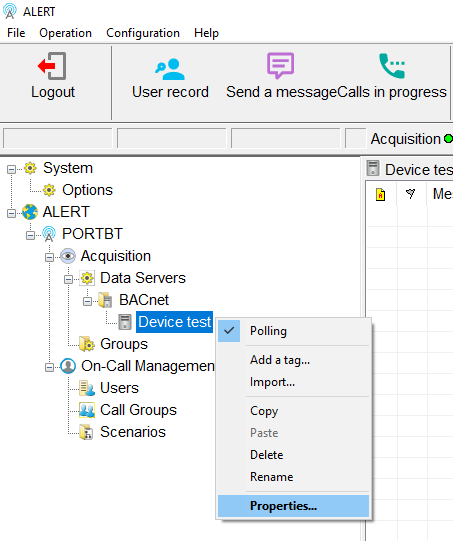Select the Call Groups icon in tree

point(87,410)
